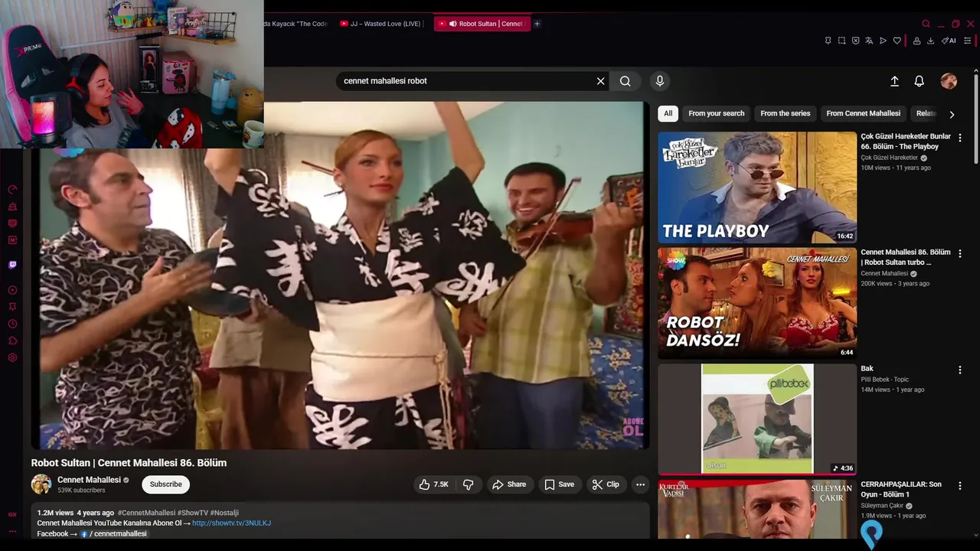Image resolution: width=980 pixels, height=551 pixels.
Task: Click the #CennetMahallesi hashtag
Action: (x=146, y=513)
